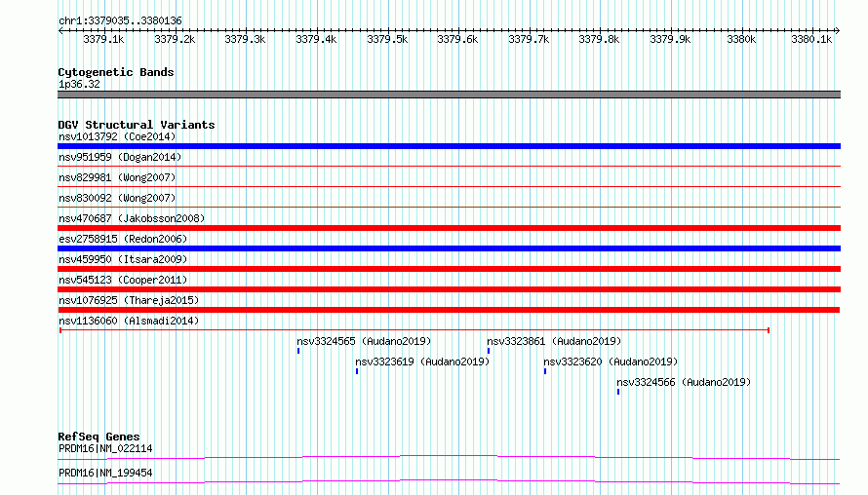Viewport: 868px width, 495px height.
Task: Open variant nsv3323620 (Audano2019) label
Action: point(611,362)
